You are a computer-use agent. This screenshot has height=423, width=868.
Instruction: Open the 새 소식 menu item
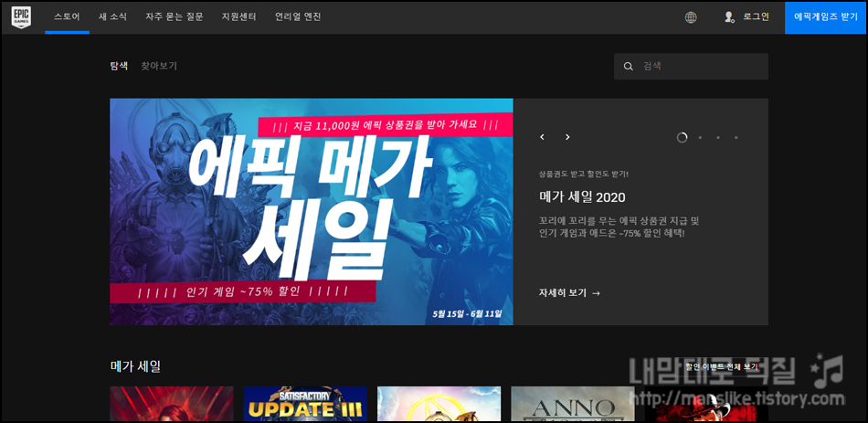point(112,16)
